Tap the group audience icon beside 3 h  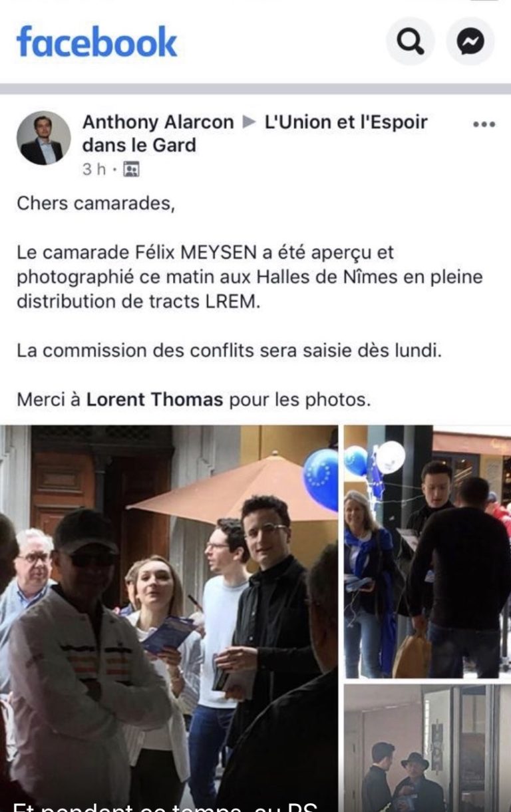click(x=131, y=170)
